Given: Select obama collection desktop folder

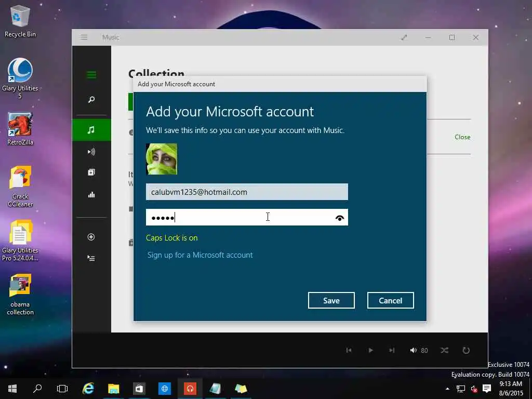Looking at the screenshot, I should point(20,295).
